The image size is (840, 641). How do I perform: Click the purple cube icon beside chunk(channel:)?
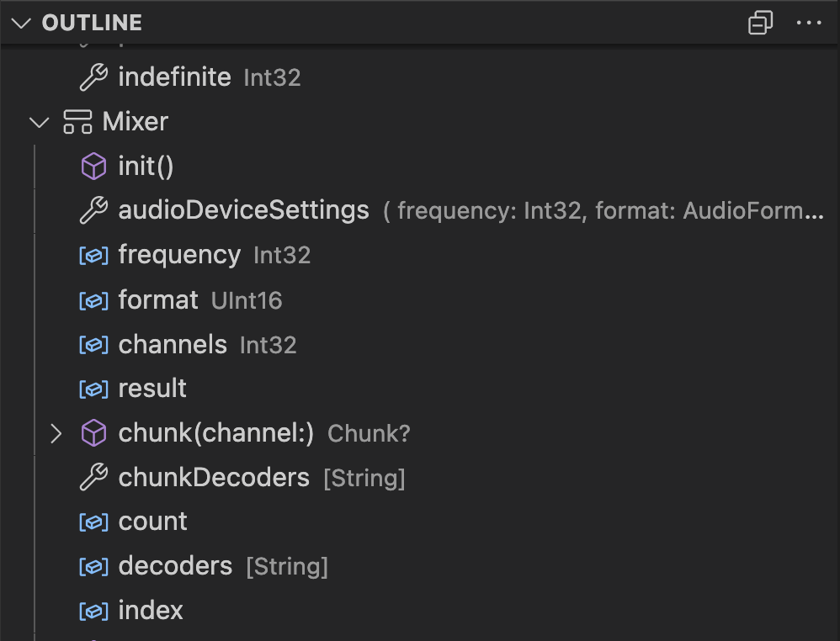click(x=93, y=432)
